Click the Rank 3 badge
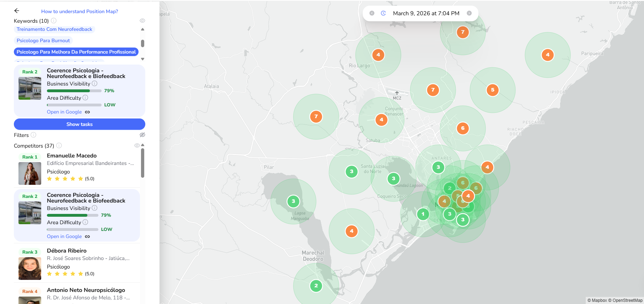The width and height of the screenshot is (644, 304). click(30, 252)
